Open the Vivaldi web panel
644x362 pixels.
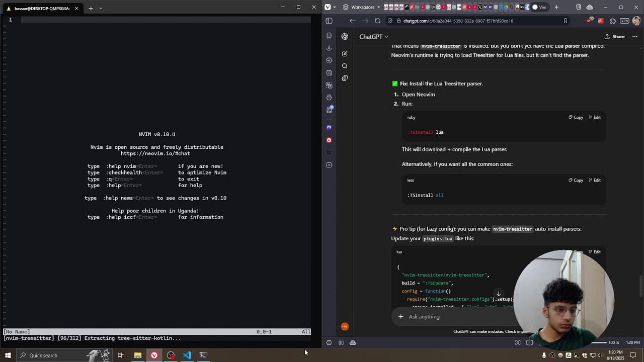coord(329,140)
